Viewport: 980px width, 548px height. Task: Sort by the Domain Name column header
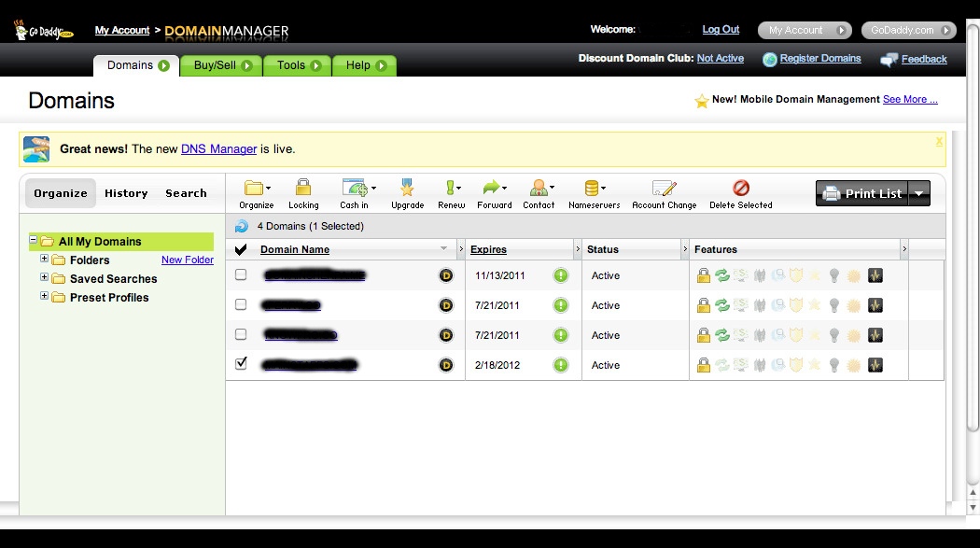[x=294, y=249]
